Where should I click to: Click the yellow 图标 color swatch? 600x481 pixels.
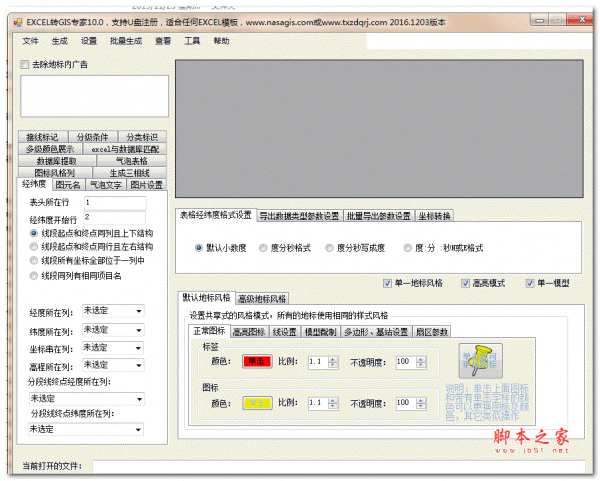(257, 403)
